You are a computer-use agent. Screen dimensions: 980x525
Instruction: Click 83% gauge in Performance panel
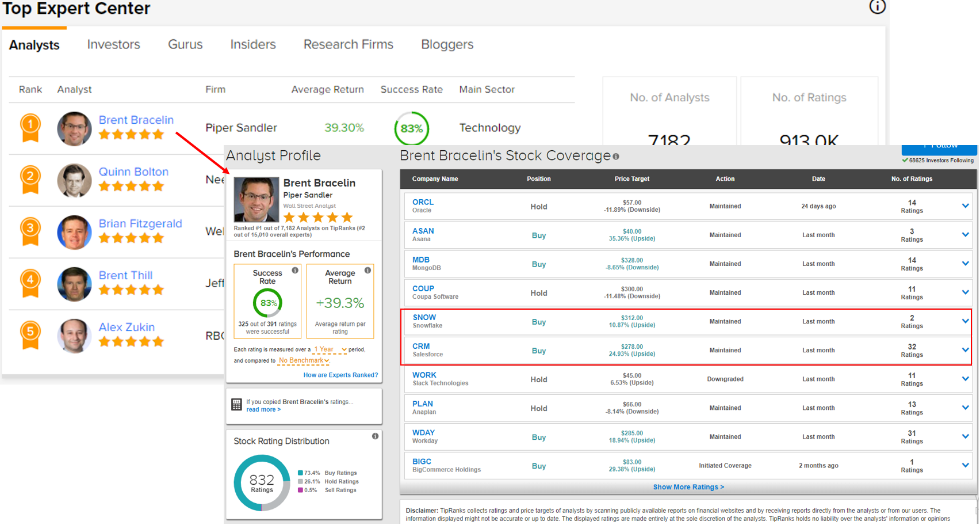point(268,303)
